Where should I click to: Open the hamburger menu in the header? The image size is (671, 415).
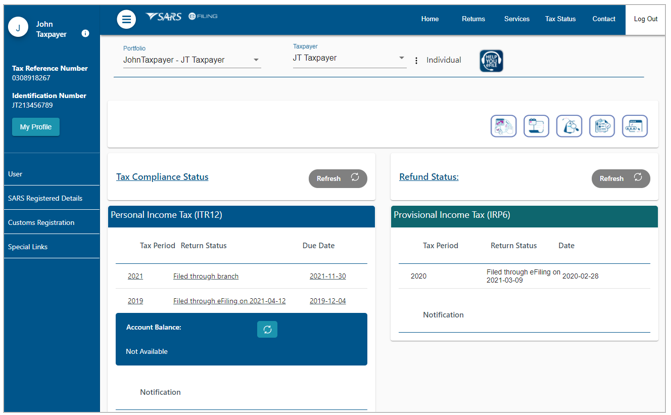[126, 19]
